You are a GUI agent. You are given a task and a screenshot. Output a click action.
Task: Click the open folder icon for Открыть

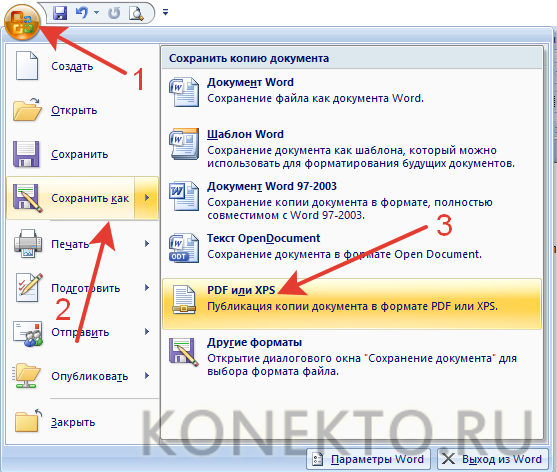click(x=27, y=110)
